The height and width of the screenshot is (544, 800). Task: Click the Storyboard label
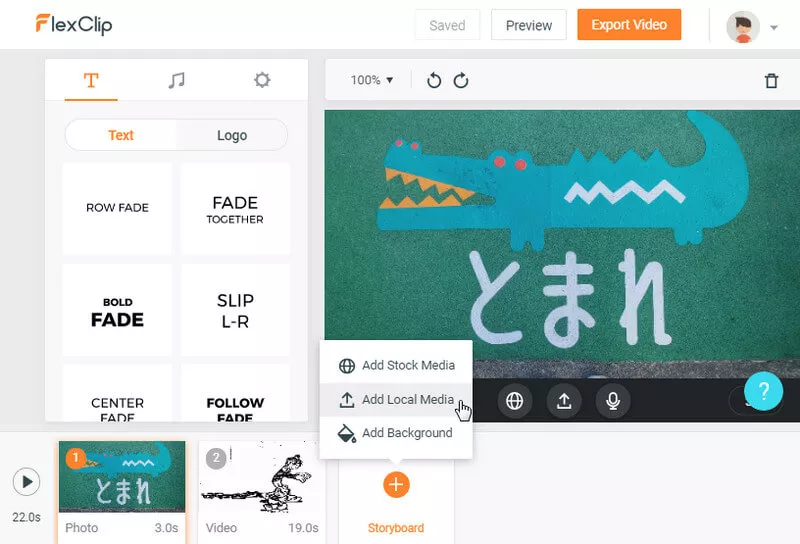(x=396, y=528)
